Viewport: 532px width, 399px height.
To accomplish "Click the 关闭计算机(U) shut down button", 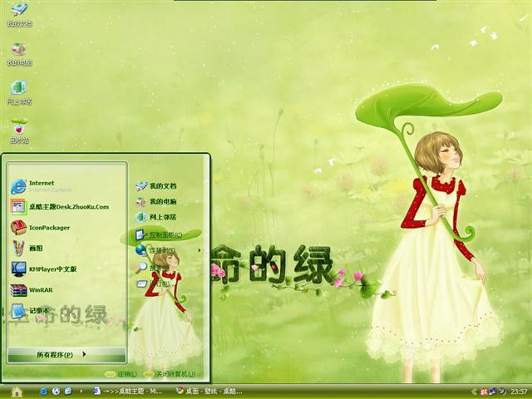I will pyautogui.click(x=170, y=374).
